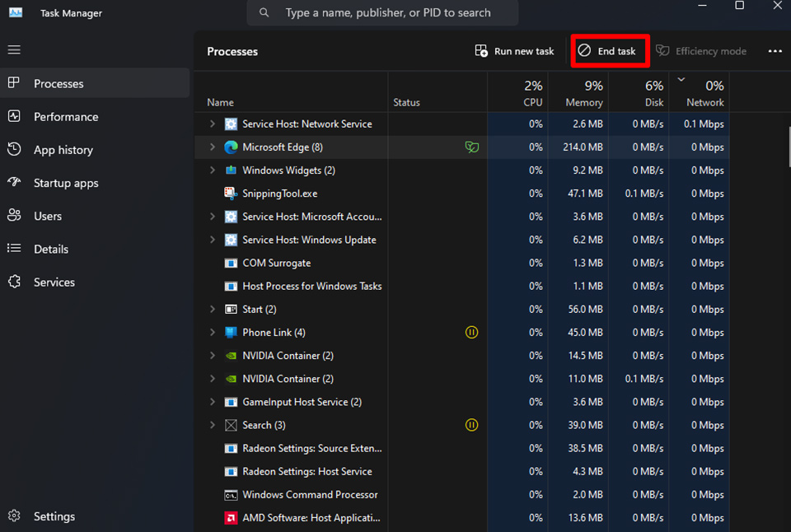This screenshot has height=532, width=791.
Task: Expand Service Host: Windows Update group
Action: [x=213, y=240]
